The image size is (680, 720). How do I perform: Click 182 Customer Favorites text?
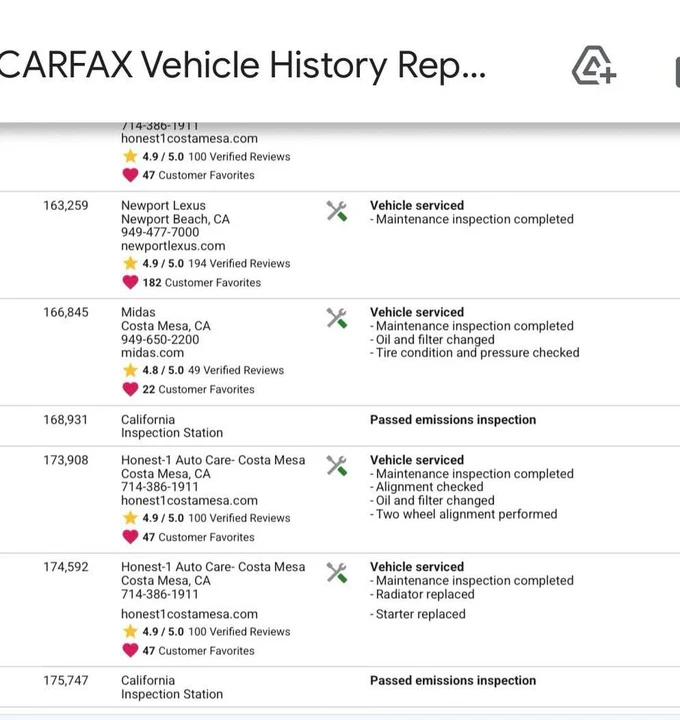click(202, 282)
